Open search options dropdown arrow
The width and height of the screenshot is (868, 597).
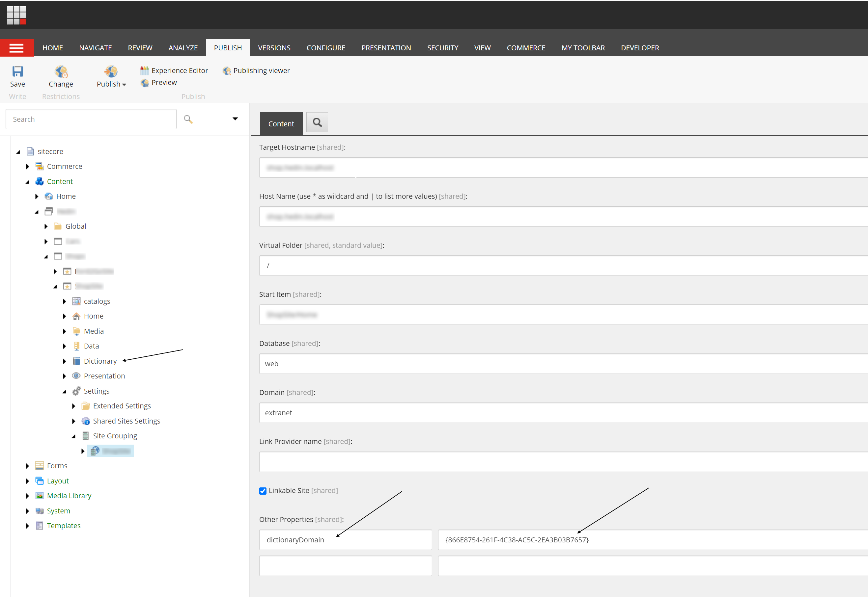pos(235,119)
